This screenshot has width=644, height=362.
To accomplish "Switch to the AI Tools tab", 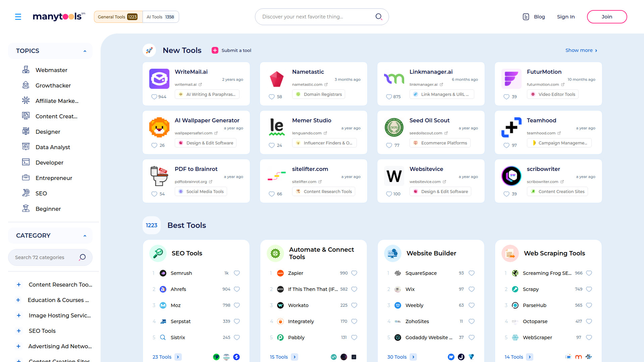I will pos(160,16).
